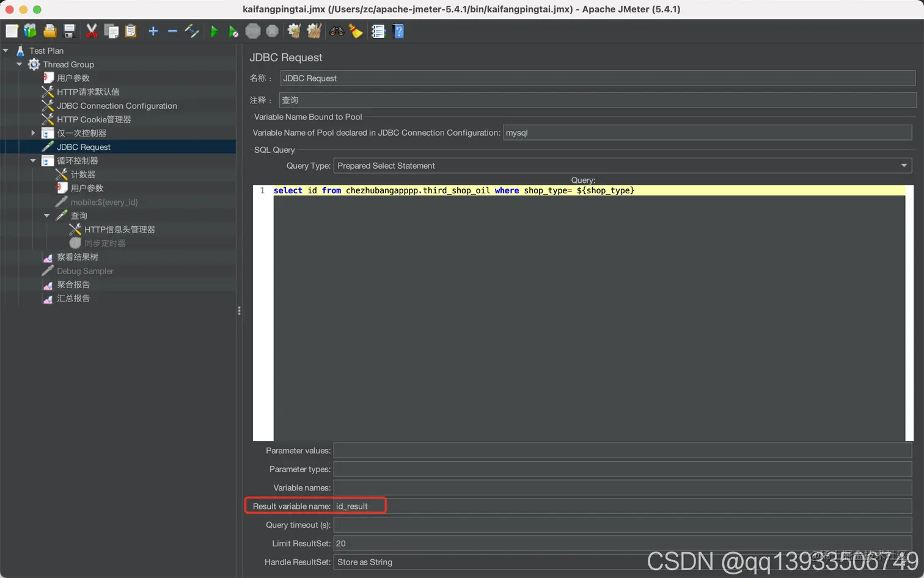Image resolution: width=924 pixels, height=578 pixels.
Task: Click the Limit ResultSet field
Action: tap(623, 543)
